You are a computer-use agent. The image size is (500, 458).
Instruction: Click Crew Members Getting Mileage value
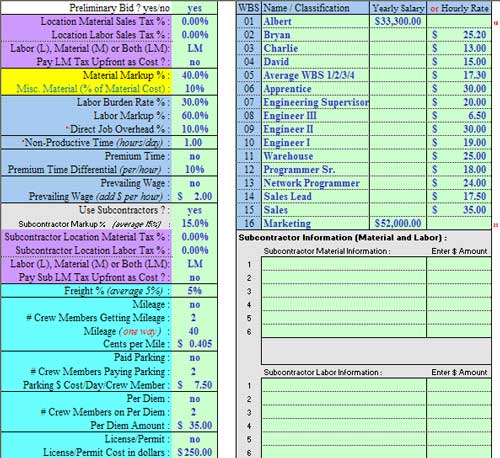[x=195, y=318]
